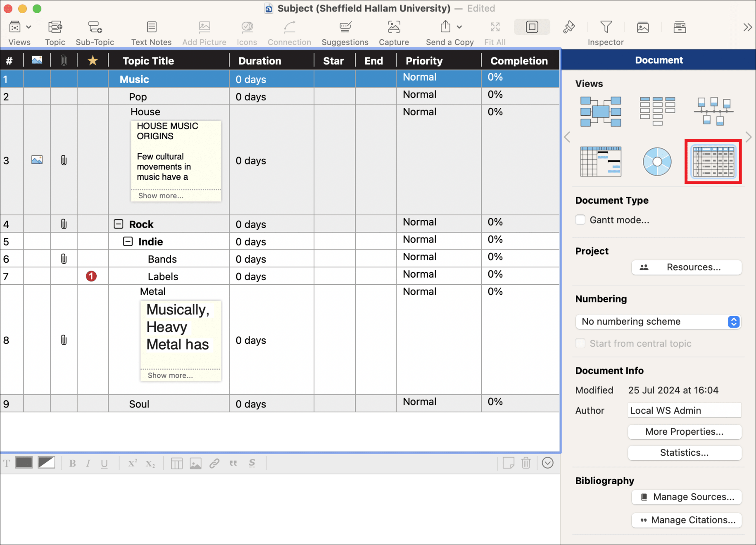The image size is (756, 545).
Task: Open Text Notes from the toolbar
Action: click(151, 28)
